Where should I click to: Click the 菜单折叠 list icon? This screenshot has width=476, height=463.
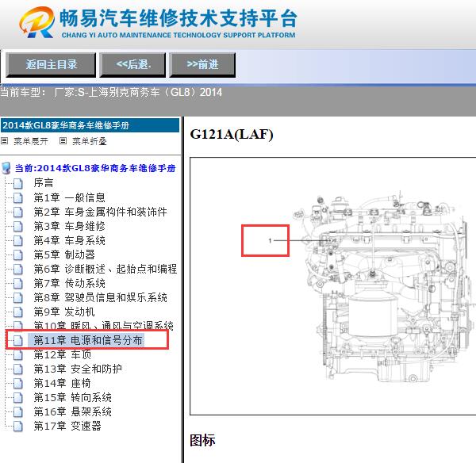[x=63, y=141]
